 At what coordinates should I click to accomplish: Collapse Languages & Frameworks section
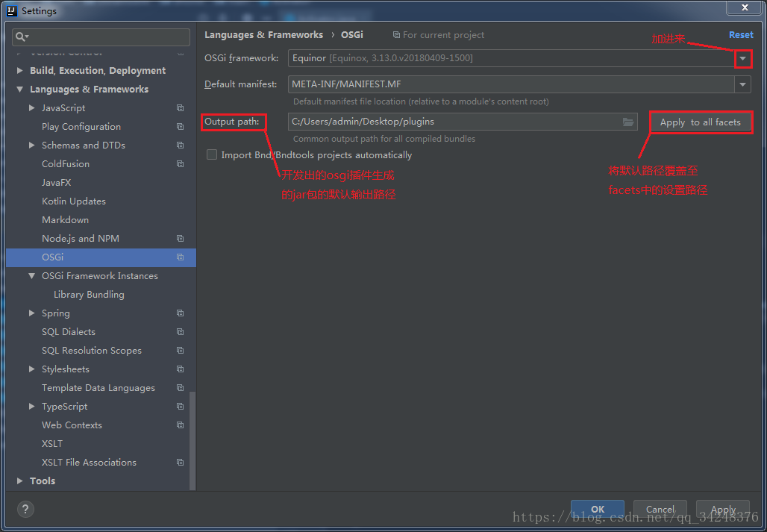click(x=20, y=90)
